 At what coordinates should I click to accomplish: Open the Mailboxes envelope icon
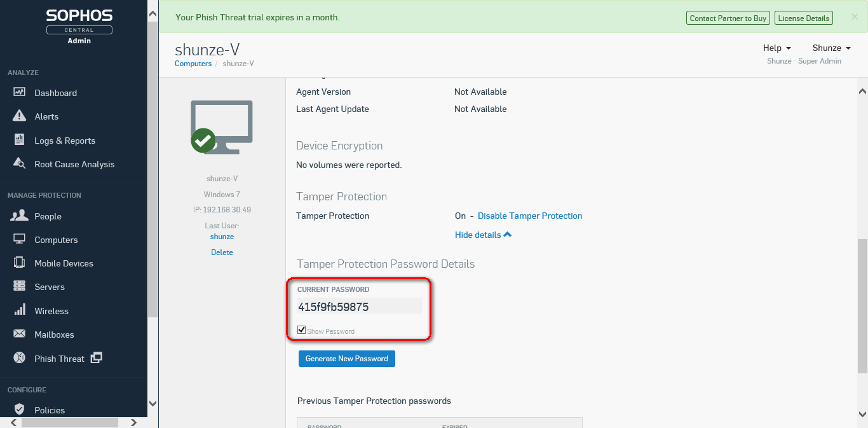point(20,334)
